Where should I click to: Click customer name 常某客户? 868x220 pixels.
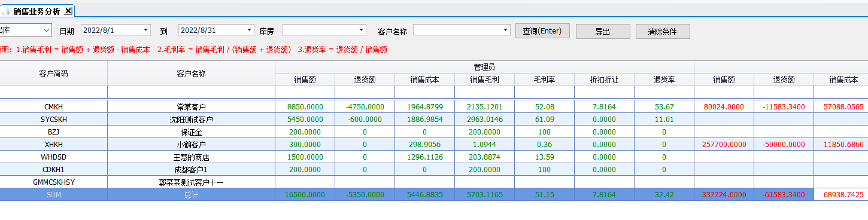[x=192, y=106]
